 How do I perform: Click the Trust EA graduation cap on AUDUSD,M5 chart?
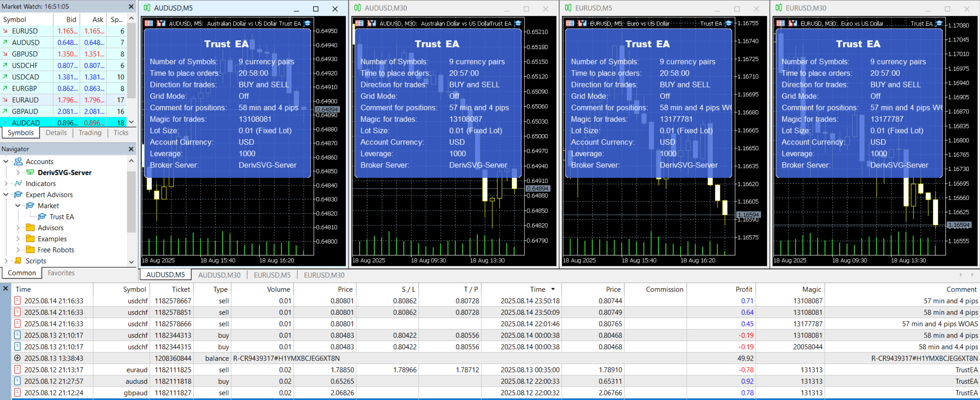pos(307,23)
